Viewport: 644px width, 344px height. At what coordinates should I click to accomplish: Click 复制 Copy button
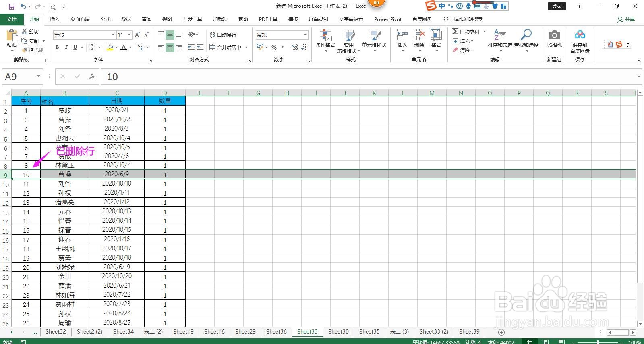(x=31, y=41)
